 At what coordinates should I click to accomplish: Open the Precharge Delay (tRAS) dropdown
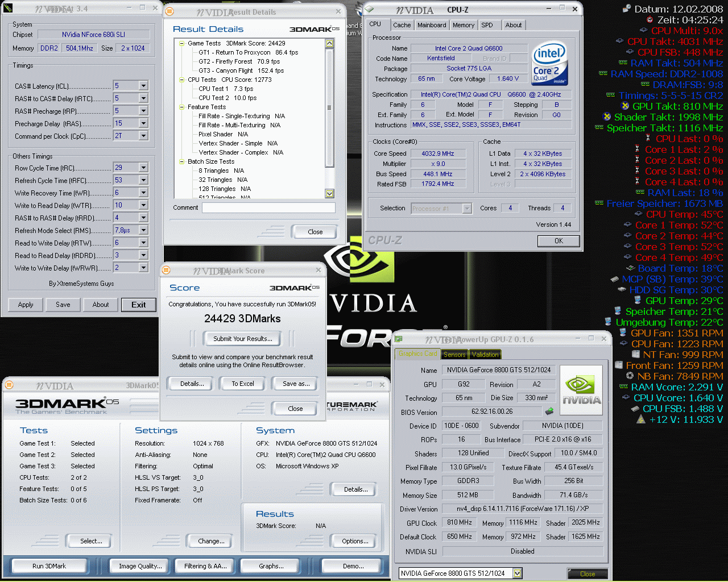[143, 123]
